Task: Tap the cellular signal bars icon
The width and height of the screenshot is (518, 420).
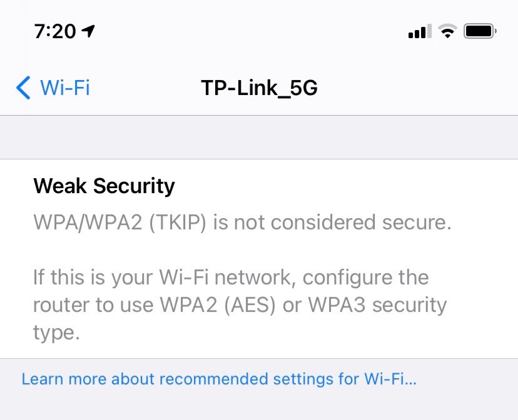Action: click(x=420, y=31)
